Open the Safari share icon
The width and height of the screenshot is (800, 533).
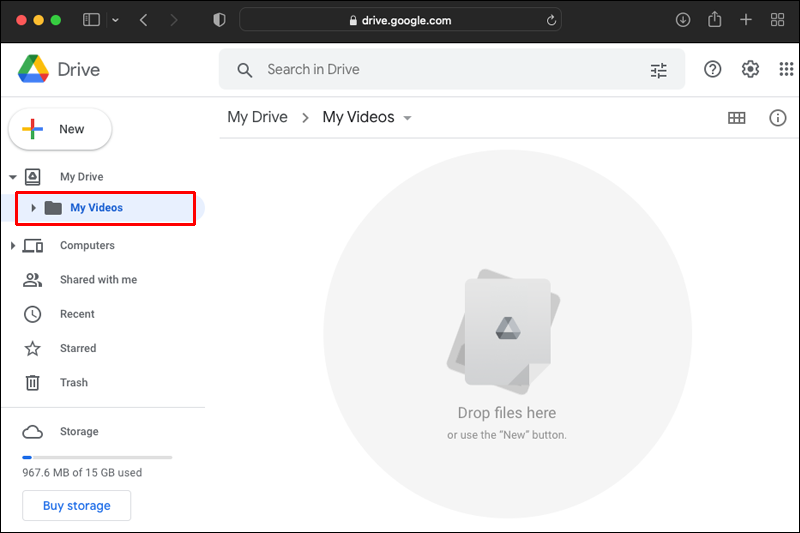715,19
